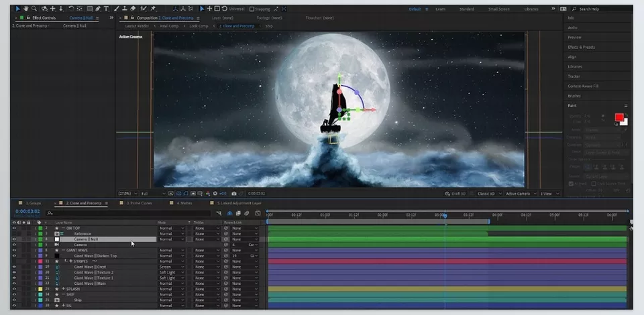
Task: Open blend mode dropdown for Giant Wave || Crest
Action: coord(171,267)
